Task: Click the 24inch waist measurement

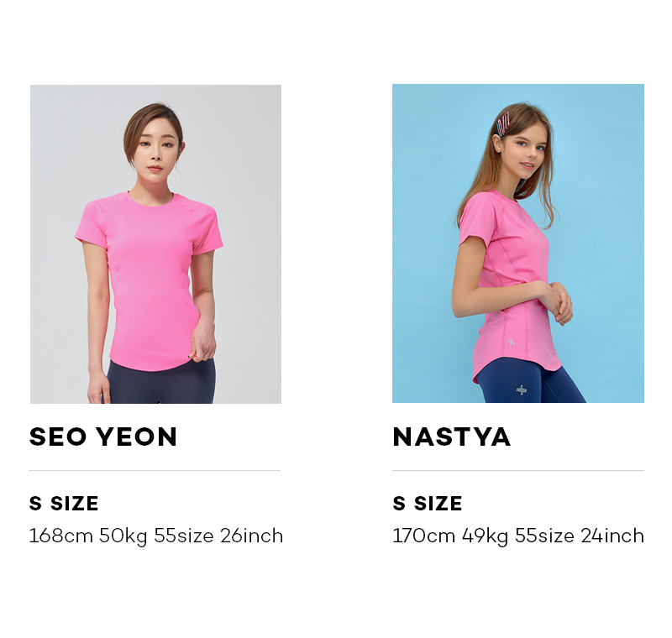Action: click(612, 536)
